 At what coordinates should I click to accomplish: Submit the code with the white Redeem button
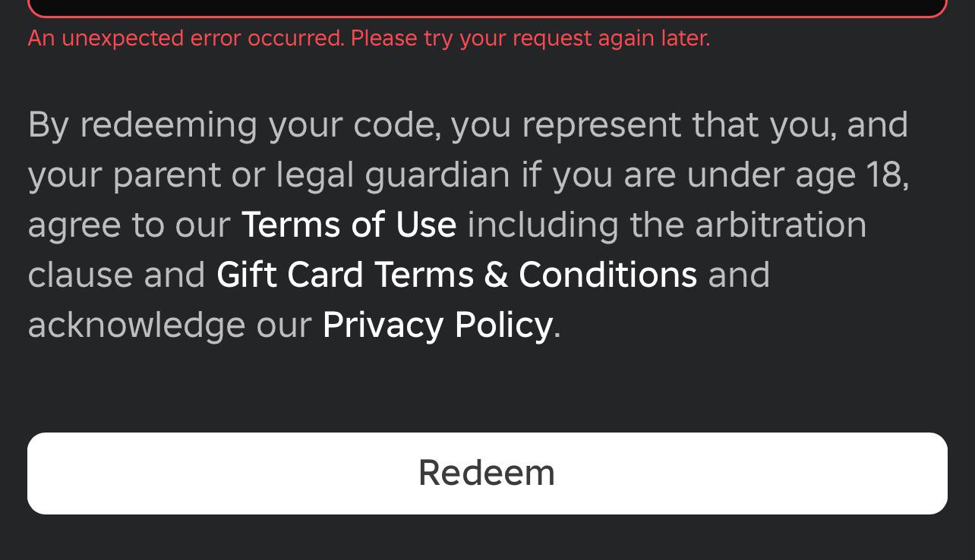coord(487,473)
